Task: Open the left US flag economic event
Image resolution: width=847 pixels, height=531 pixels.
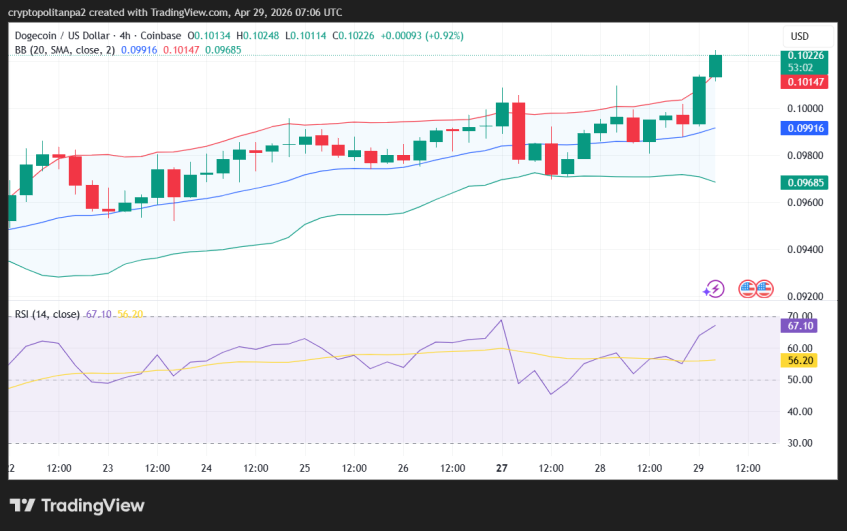Action: 747,289
